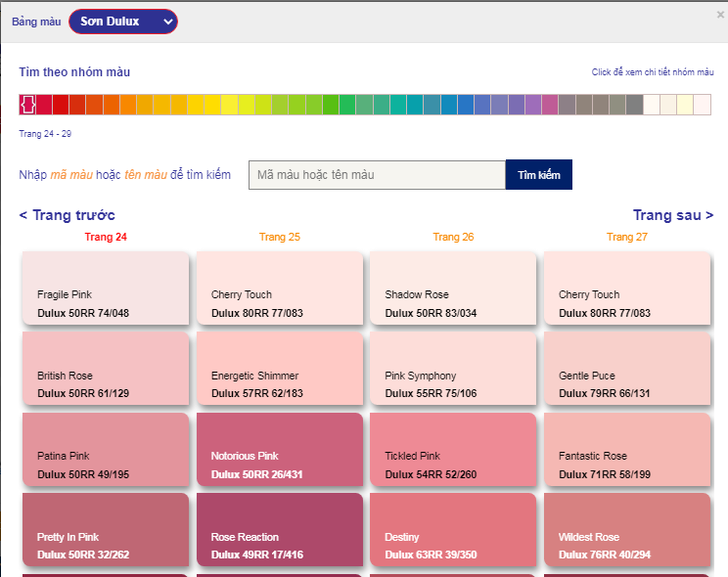Screen dimensions: 728x577
Task: Pick the Rose Reaction color card
Action: [x=280, y=530]
